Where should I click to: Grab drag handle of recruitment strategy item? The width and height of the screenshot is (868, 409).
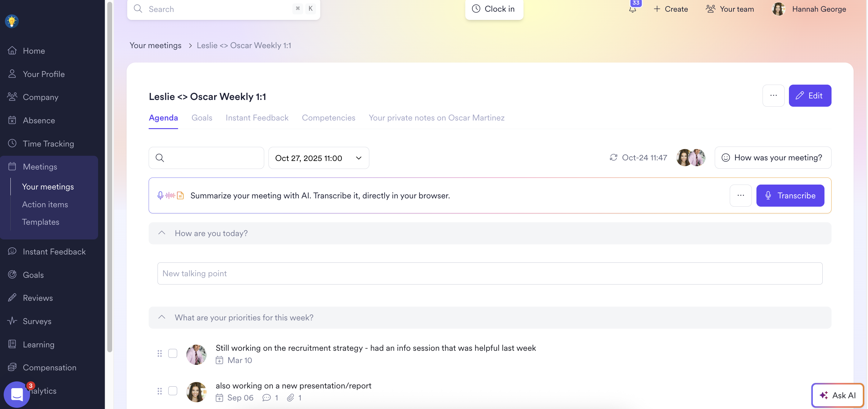(x=159, y=354)
